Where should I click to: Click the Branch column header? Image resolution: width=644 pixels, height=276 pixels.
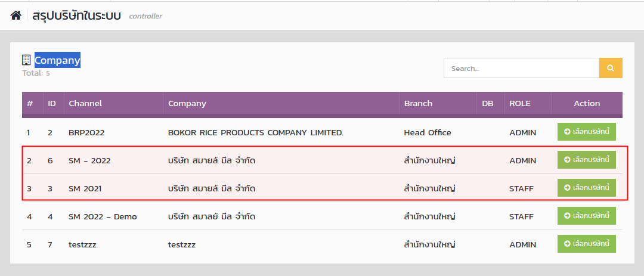pos(418,104)
